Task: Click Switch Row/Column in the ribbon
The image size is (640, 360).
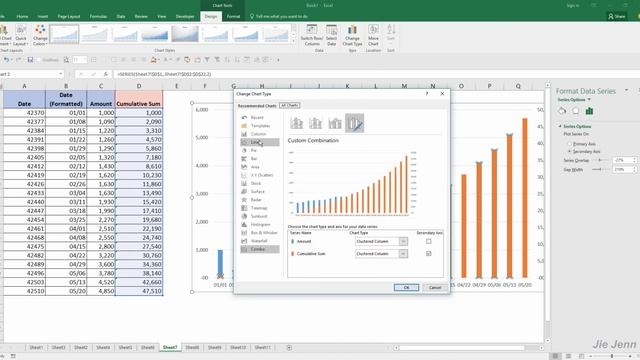Action: pos(312,35)
